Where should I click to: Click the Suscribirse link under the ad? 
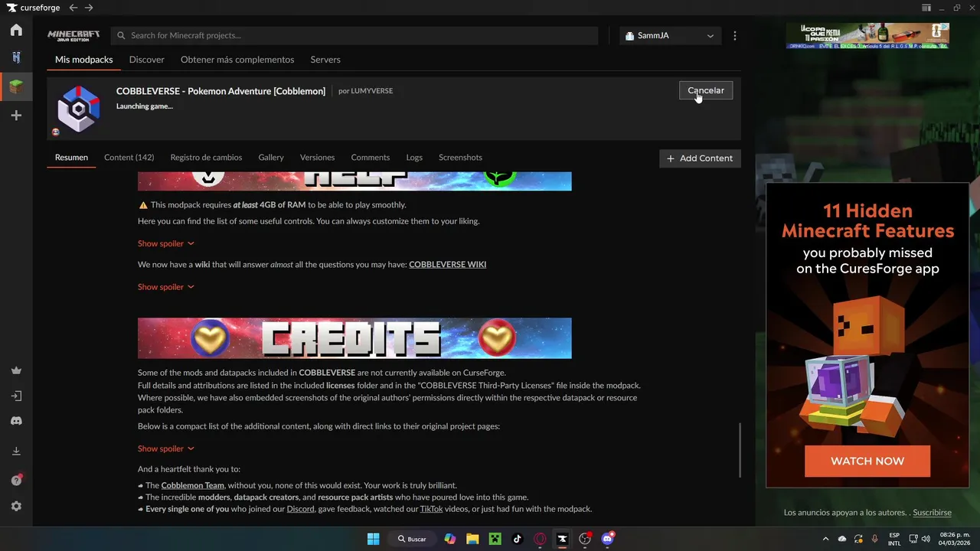click(932, 513)
